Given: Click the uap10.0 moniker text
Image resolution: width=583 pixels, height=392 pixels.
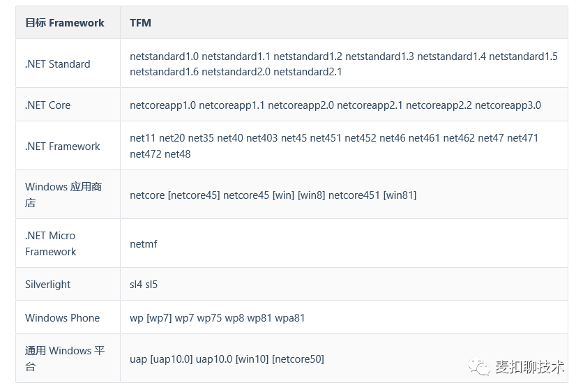Looking at the screenshot, I should [x=214, y=359].
